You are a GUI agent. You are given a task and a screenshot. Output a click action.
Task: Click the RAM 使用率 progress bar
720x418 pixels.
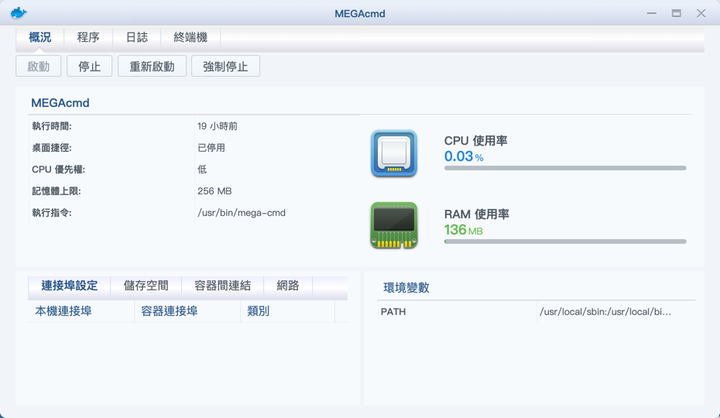565,242
